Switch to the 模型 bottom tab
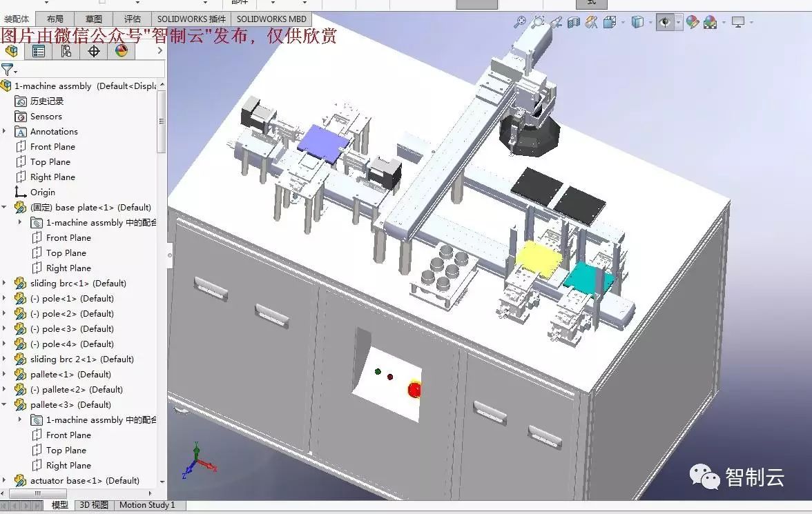 (59, 505)
